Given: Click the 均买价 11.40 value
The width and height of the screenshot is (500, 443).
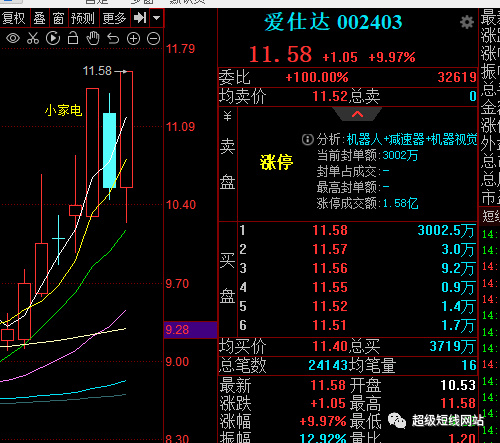Looking at the screenshot, I should [x=330, y=347].
